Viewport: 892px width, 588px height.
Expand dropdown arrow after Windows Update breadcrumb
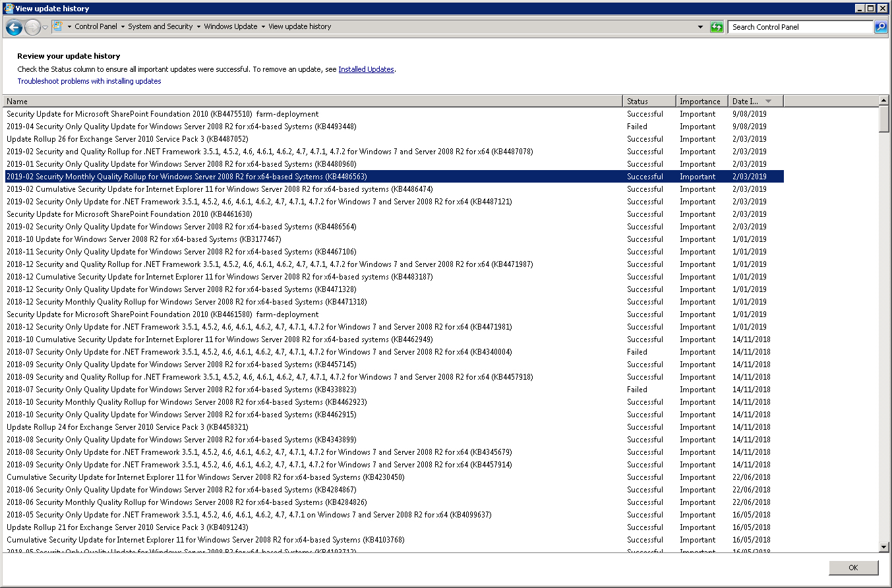point(263,27)
